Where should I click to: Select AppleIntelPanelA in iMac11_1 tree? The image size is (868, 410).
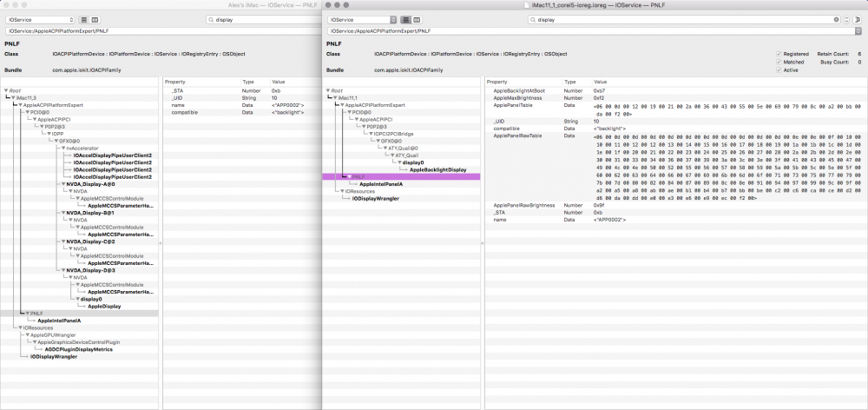tap(381, 184)
